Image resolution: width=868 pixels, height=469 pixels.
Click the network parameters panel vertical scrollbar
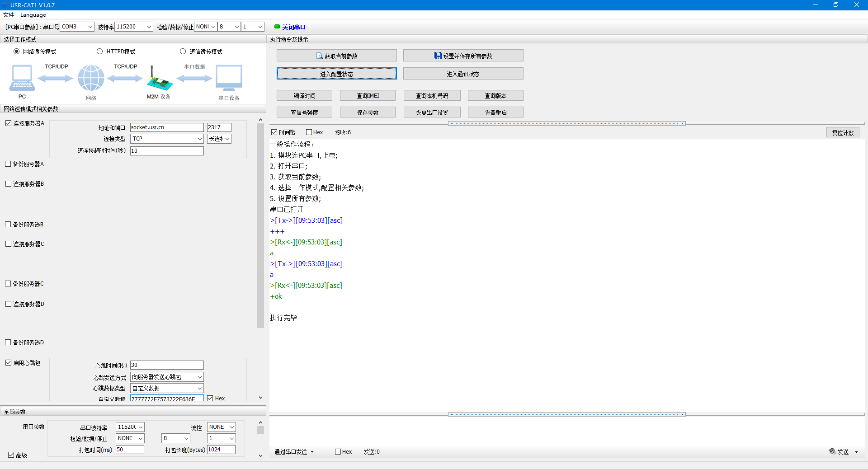260,226
